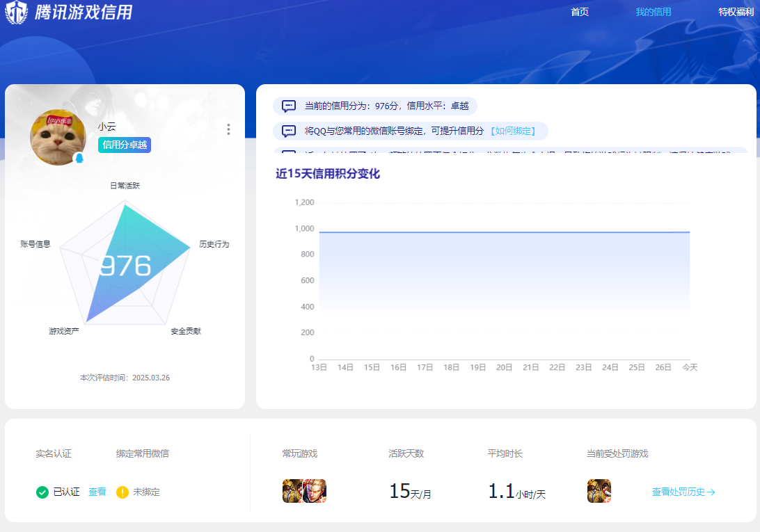Click the chat icon beside 将QQ与您常用的微信账号绑定

pos(288,131)
